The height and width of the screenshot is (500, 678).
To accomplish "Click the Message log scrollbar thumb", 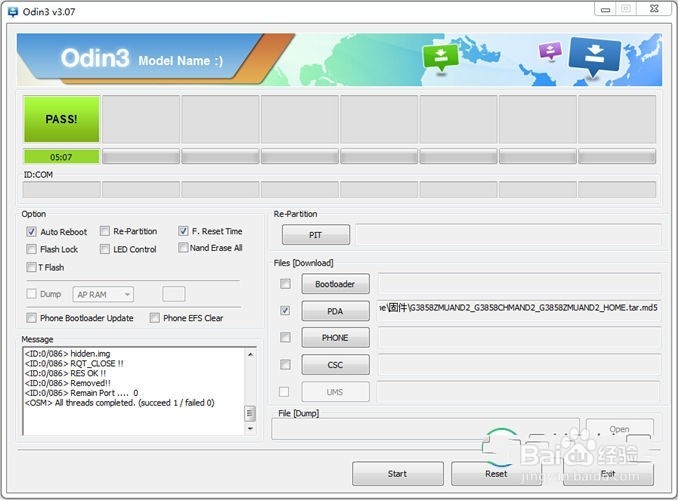I will click(x=249, y=413).
